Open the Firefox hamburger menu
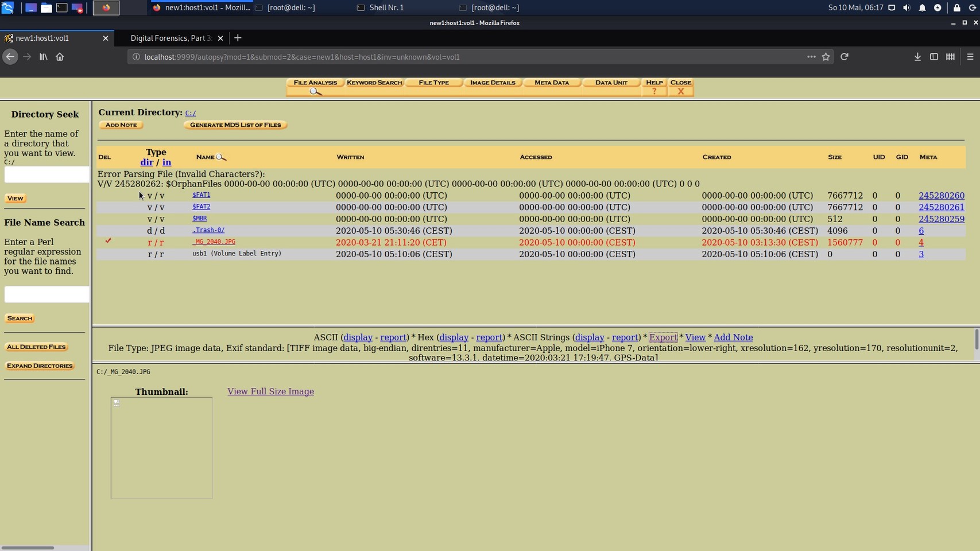The width and height of the screenshot is (980, 551). click(x=970, y=57)
